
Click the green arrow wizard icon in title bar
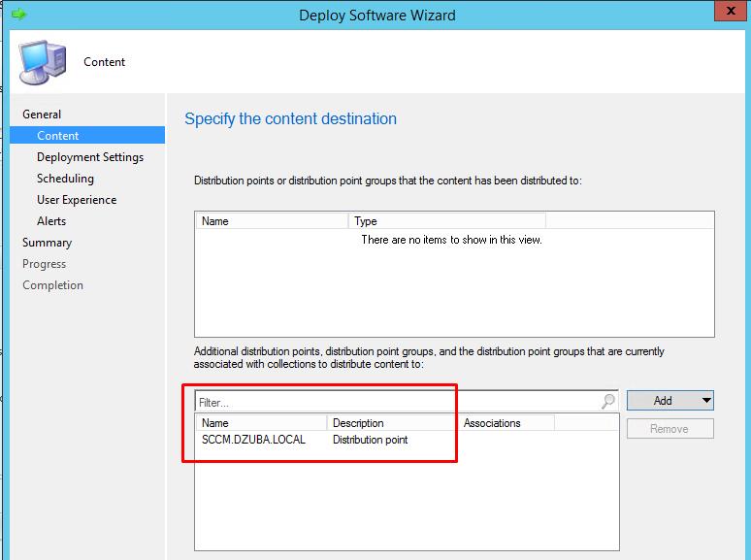pos(17,15)
